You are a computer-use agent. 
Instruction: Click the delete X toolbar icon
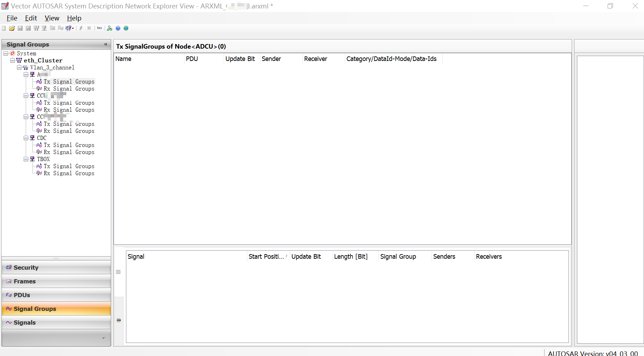click(x=89, y=28)
